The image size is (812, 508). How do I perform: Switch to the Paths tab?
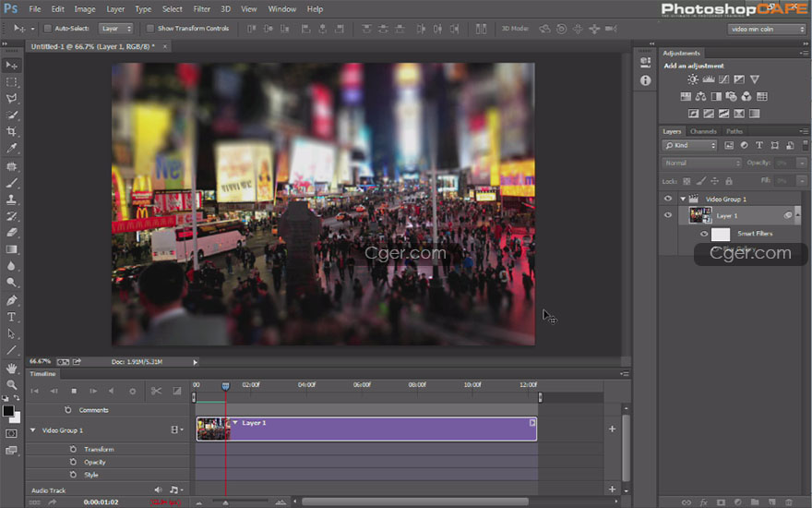point(734,131)
